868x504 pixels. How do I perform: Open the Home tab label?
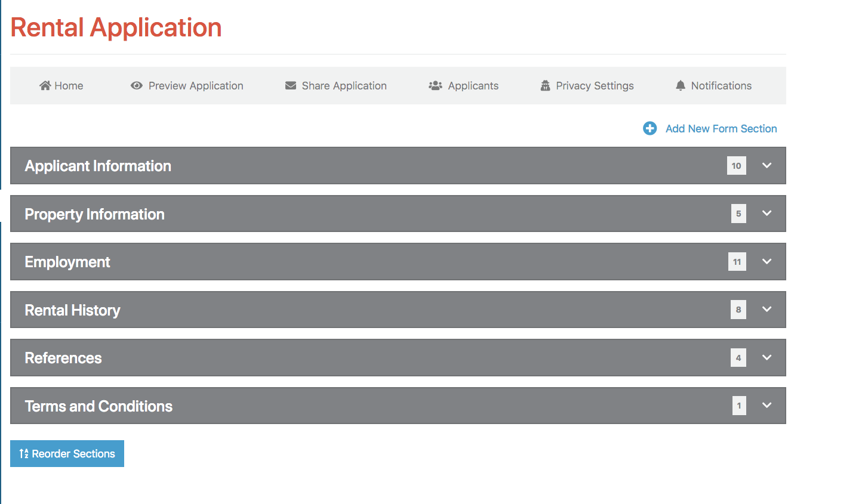tap(69, 85)
